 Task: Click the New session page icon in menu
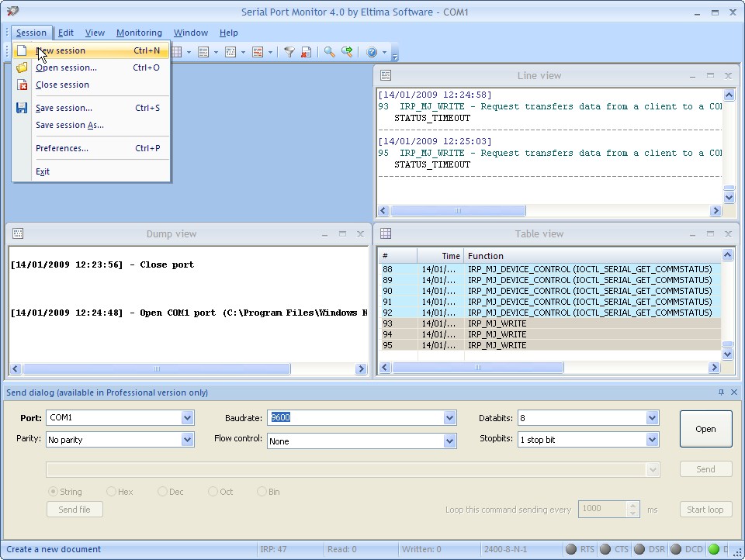point(22,50)
